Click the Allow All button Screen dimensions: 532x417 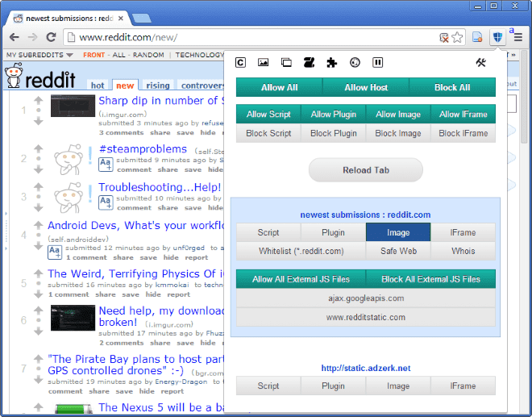279,87
